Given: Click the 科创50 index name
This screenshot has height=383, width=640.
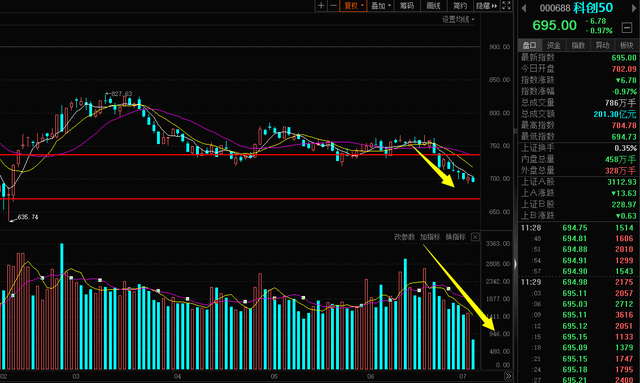Looking at the screenshot, I should pyautogui.click(x=593, y=8).
